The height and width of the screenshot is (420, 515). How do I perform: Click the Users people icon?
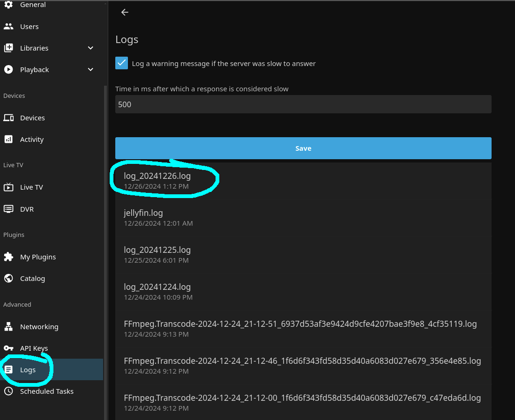[8, 27]
